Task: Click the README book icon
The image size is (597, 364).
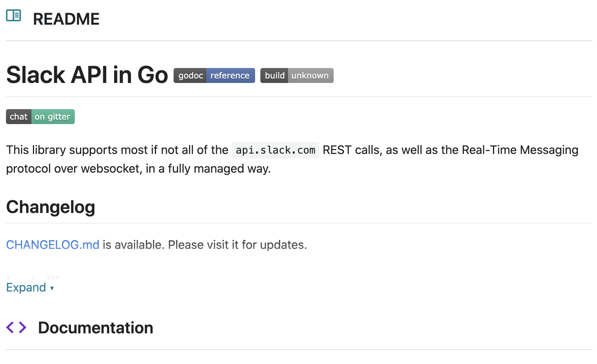Action: [13, 16]
